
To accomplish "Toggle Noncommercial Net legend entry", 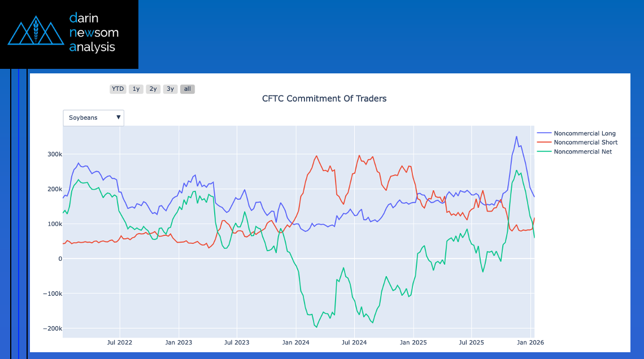I will coord(582,151).
